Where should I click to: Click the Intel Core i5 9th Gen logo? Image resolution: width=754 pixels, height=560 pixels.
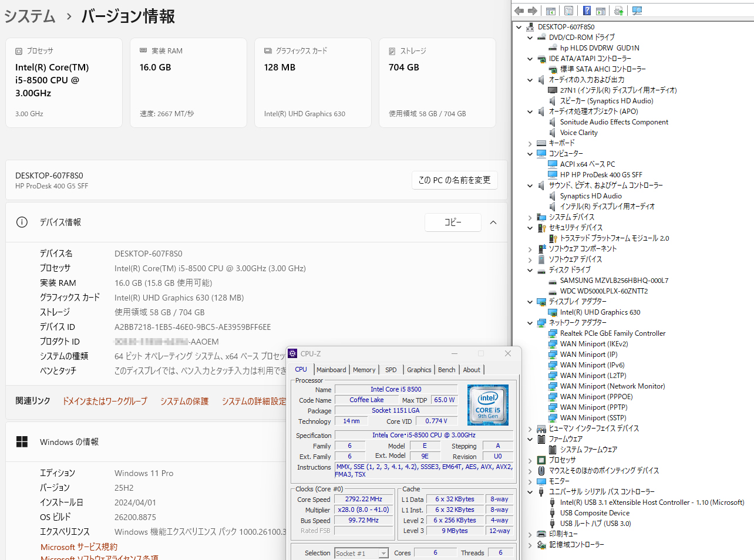(x=488, y=405)
